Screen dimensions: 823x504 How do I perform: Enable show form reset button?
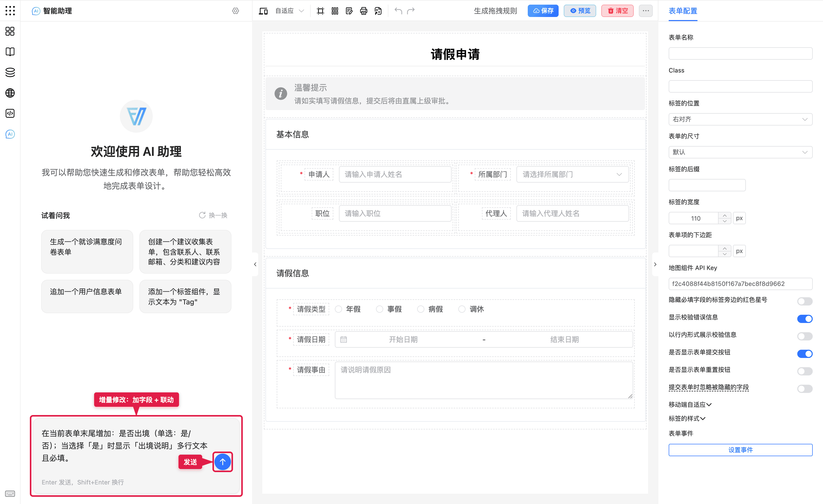[x=805, y=371]
